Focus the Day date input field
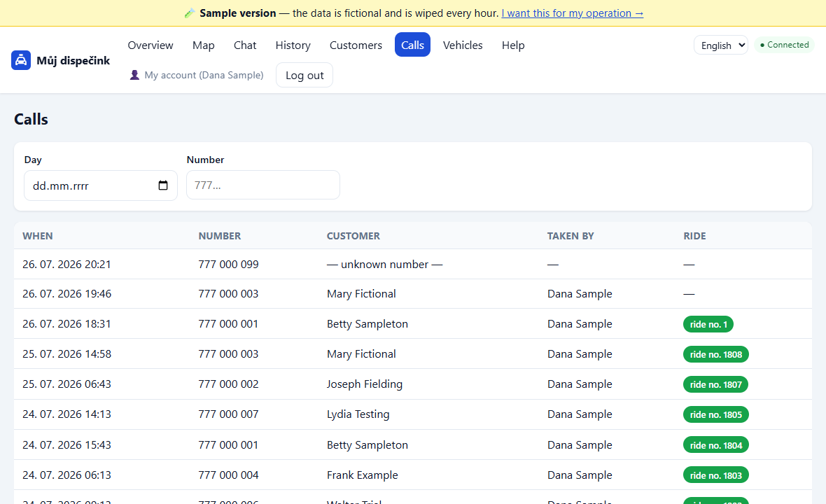826x504 pixels. point(101,185)
